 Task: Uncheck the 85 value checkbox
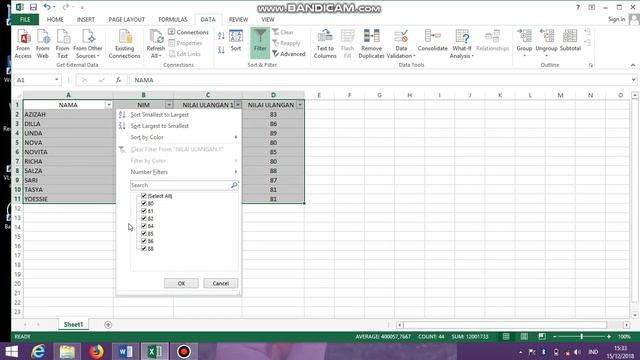144,233
